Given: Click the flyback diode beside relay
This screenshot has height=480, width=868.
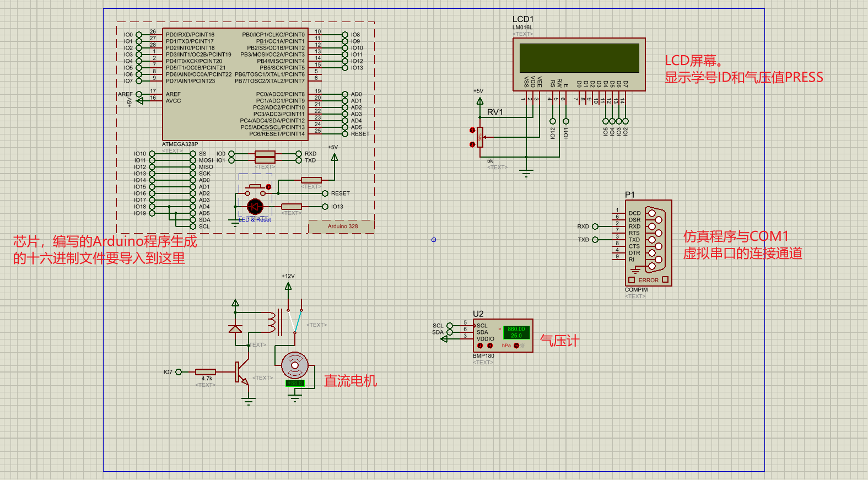Looking at the screenshot, I should pyautogui.click(x=235, y=328).
